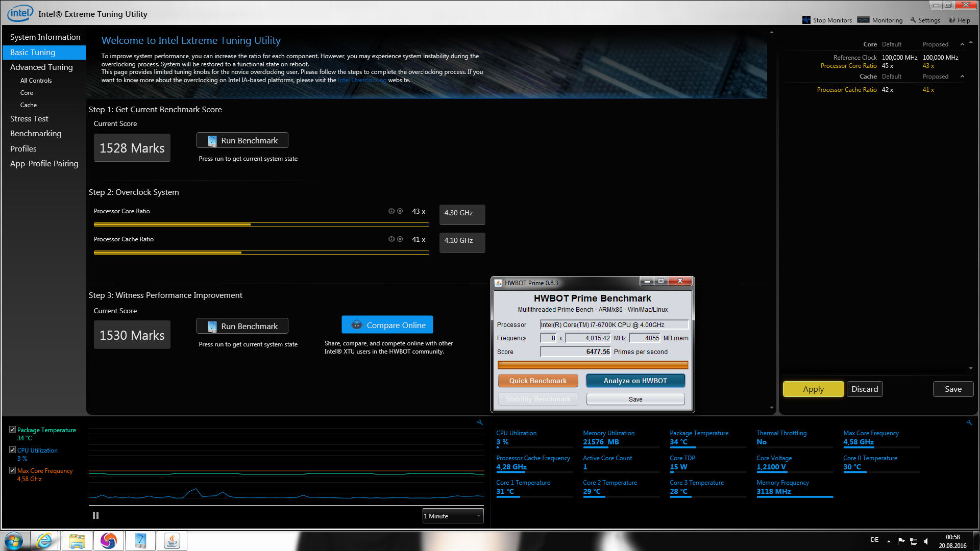Click Analyze on HWBOT button

[635, 381]
